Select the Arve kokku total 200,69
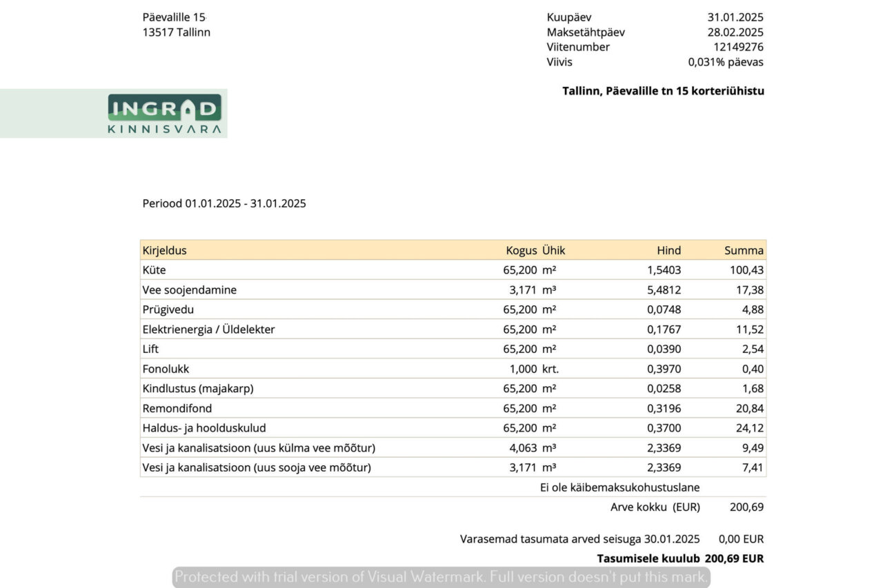The height and width of the screenshot is (588, 883). [x=746, y=507]
